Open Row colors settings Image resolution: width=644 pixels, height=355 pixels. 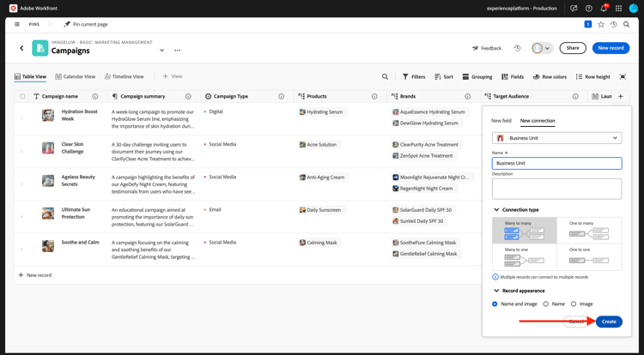coord(550,76)
